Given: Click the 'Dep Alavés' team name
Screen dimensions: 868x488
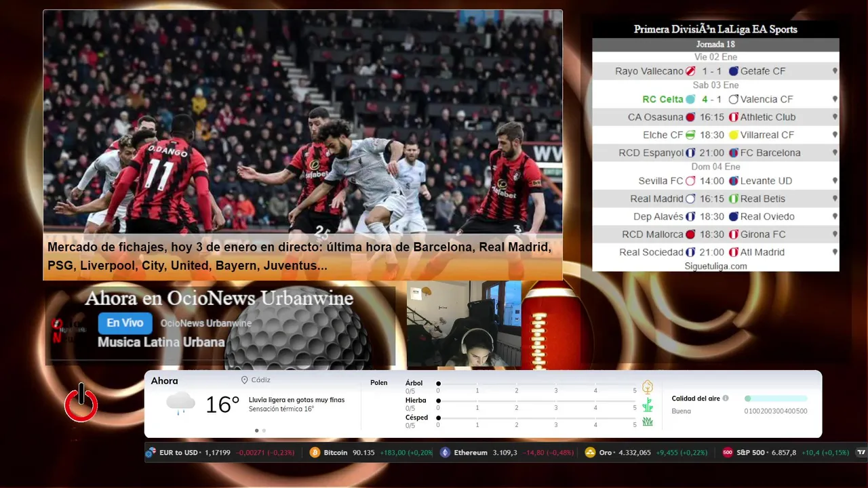Looking at the screenshot, I should [658, 217].
